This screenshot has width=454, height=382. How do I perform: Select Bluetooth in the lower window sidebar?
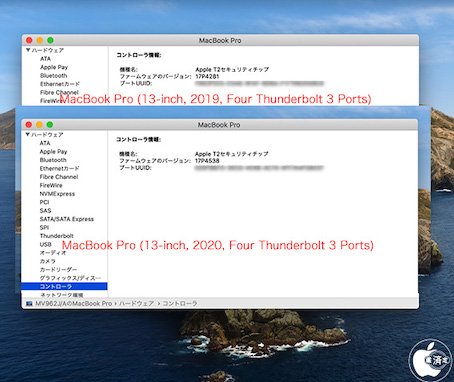click(x=53, y=160)
